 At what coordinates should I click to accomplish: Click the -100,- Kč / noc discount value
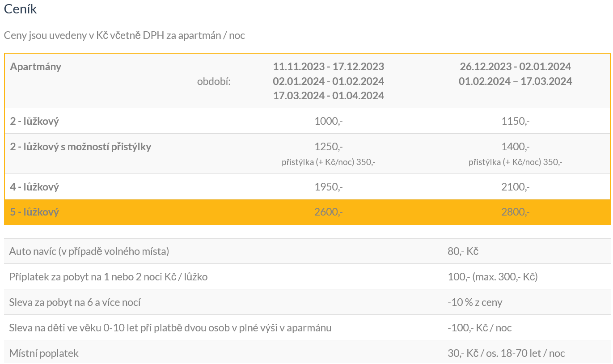coord(479,328)
